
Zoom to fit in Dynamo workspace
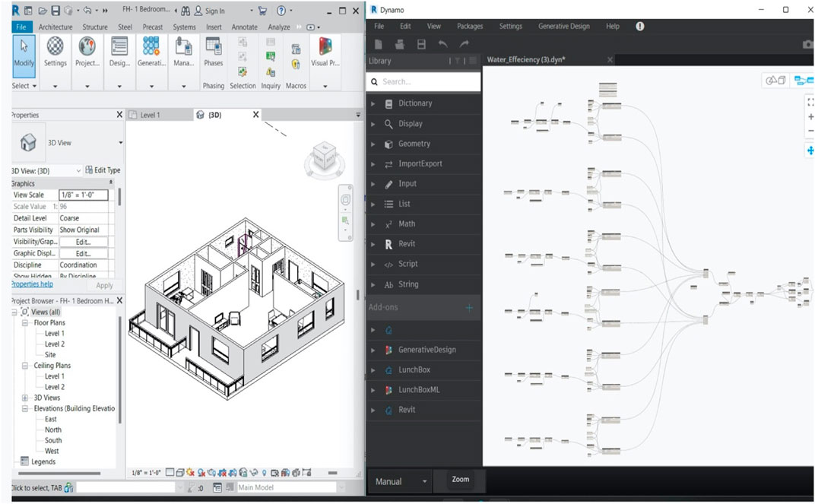click(810, 103)
